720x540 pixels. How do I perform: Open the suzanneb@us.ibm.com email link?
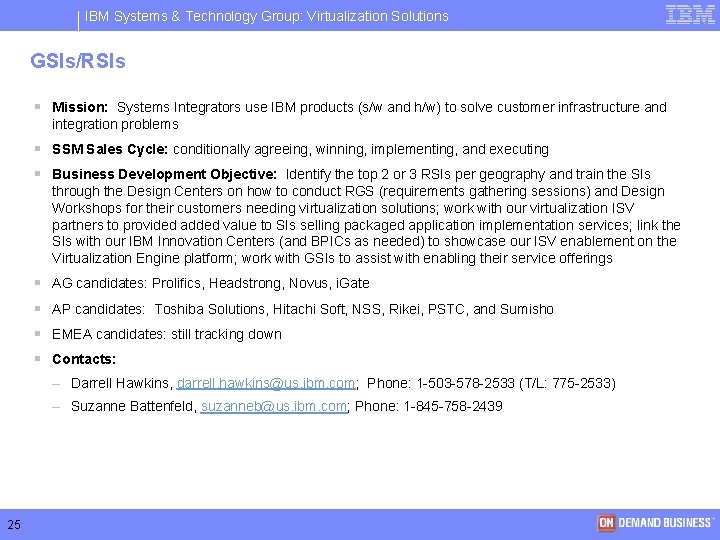[x=274, y=406]
